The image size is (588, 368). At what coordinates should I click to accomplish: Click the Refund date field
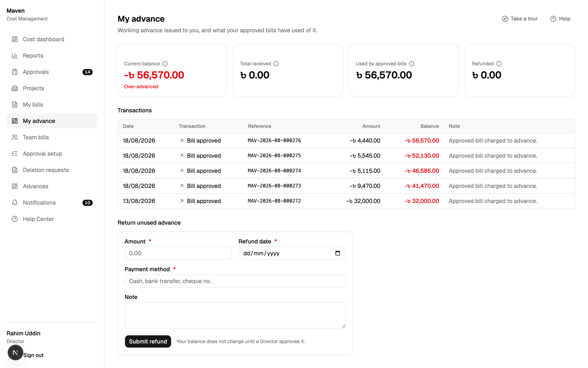pos(292,253)
